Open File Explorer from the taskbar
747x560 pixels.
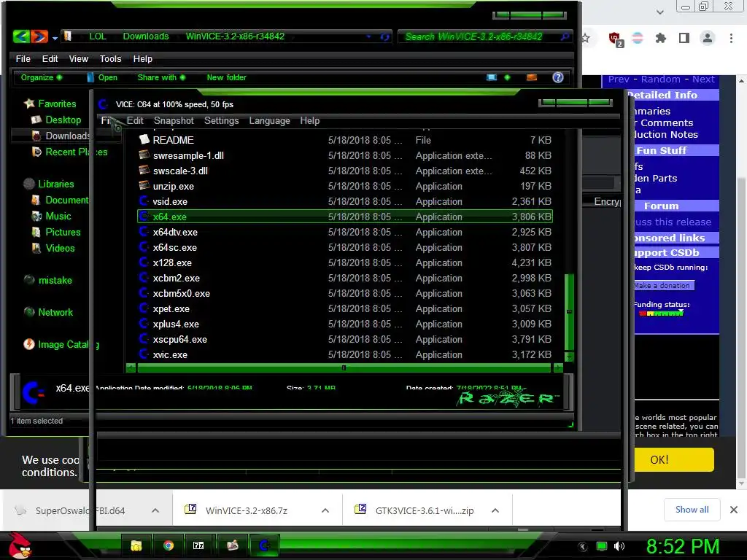pyautogui.click(x=136, y=545)
